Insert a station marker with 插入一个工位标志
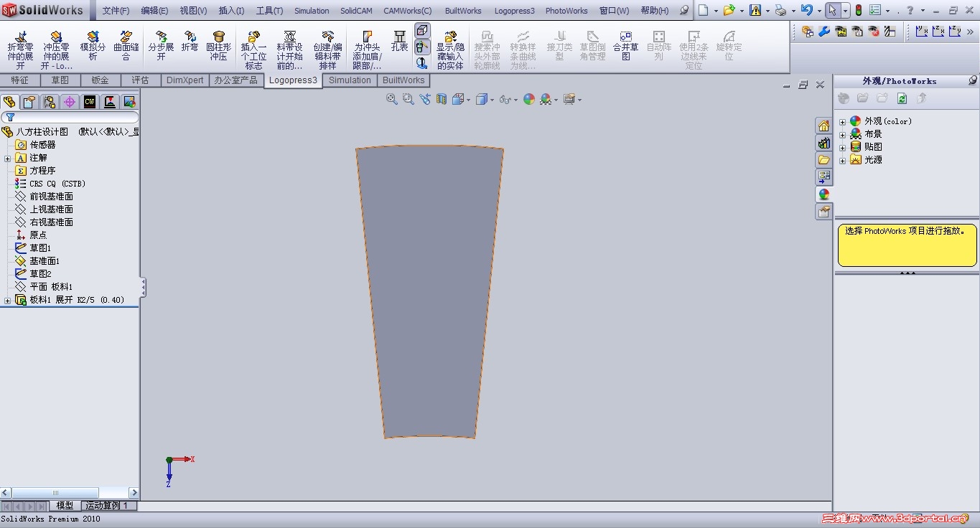 tap(254, 50)
